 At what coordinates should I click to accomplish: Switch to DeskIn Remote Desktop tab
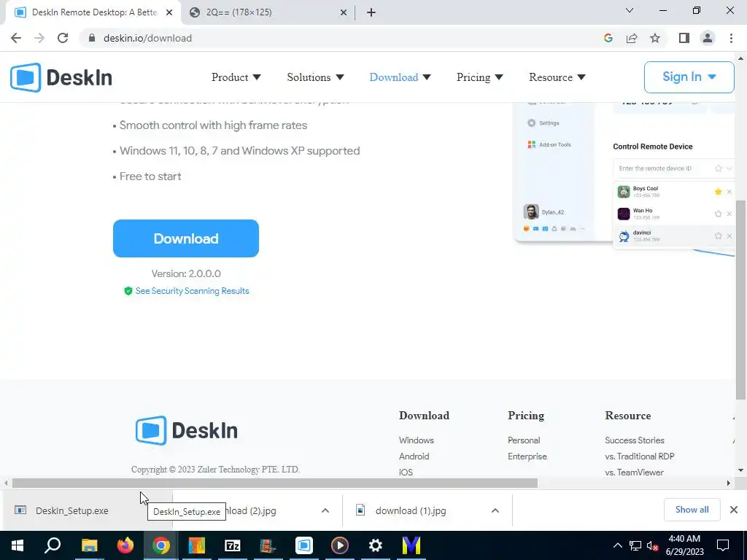pyautogui.click(x=94, y=12)
